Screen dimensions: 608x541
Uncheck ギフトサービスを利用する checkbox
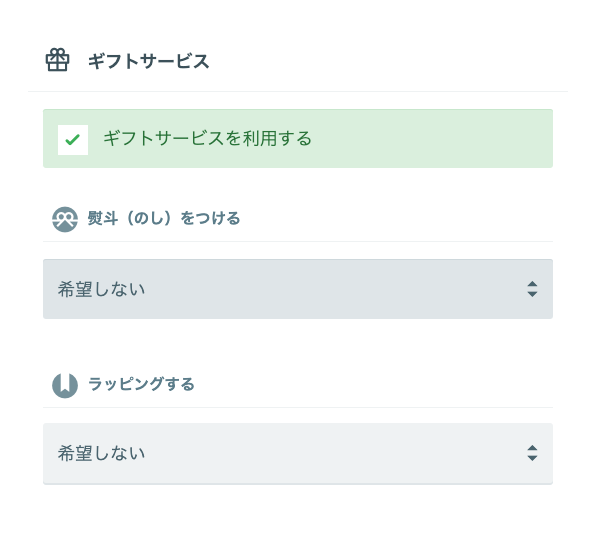pos(73,140)
